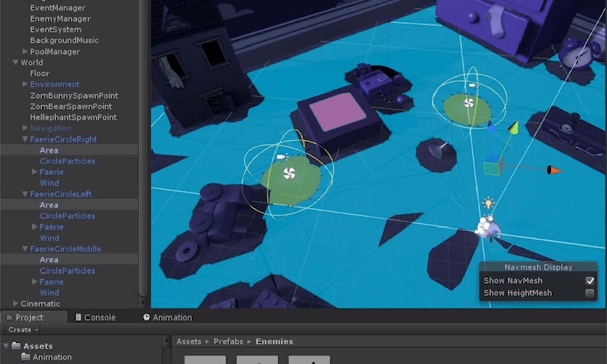Image resolution: width=607 pixels, height=364 pixels.
Task: Toggle the Show HeightMesh checkbox
Action: pyautogui.click(x=590, y=293)
